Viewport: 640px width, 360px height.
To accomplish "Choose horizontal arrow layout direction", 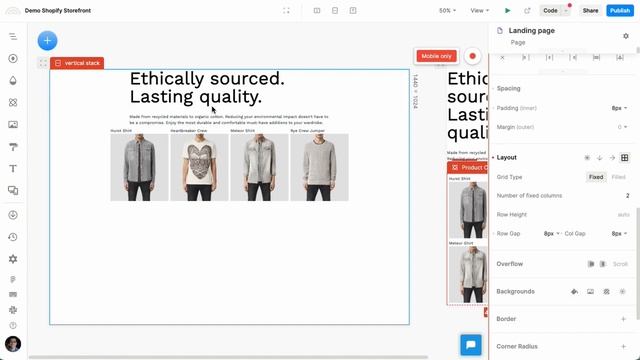I will click(x=612, y=158).
